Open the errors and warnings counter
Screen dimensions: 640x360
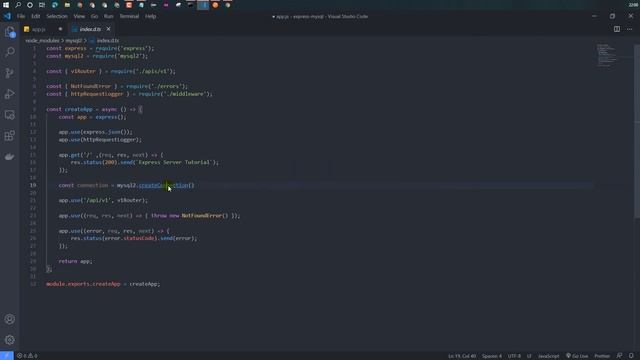point(27,356)
